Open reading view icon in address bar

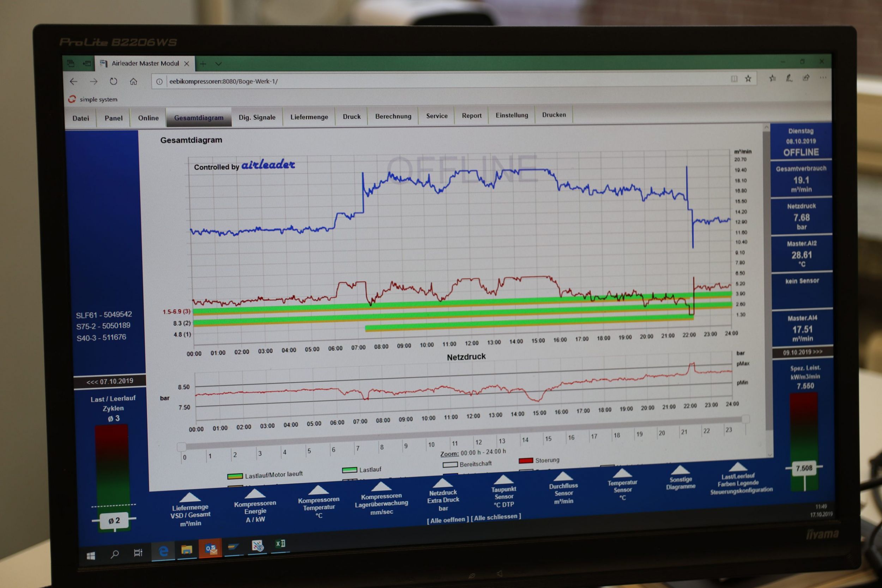734,79
